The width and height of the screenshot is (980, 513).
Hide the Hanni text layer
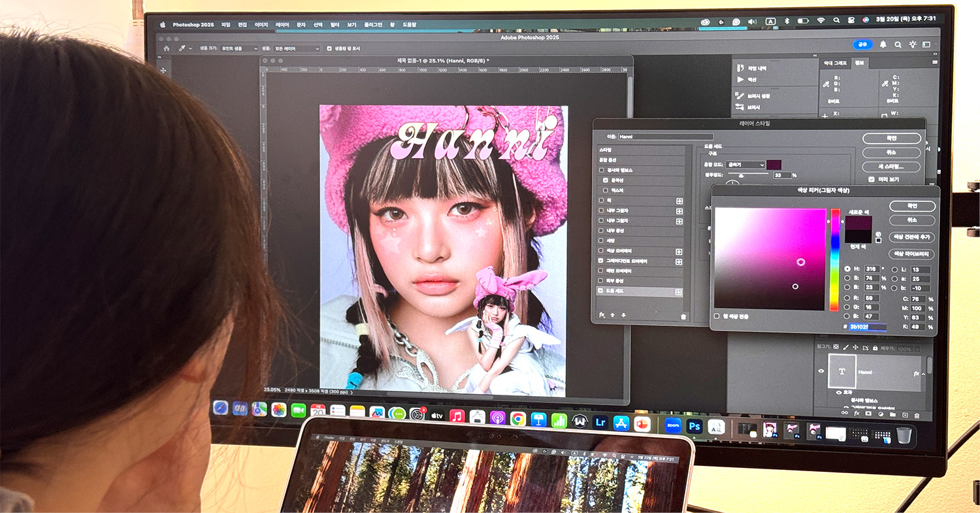coord(822,371)
